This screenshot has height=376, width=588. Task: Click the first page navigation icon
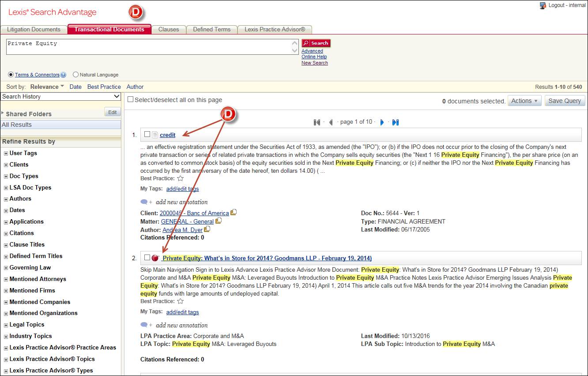(317, 122)
